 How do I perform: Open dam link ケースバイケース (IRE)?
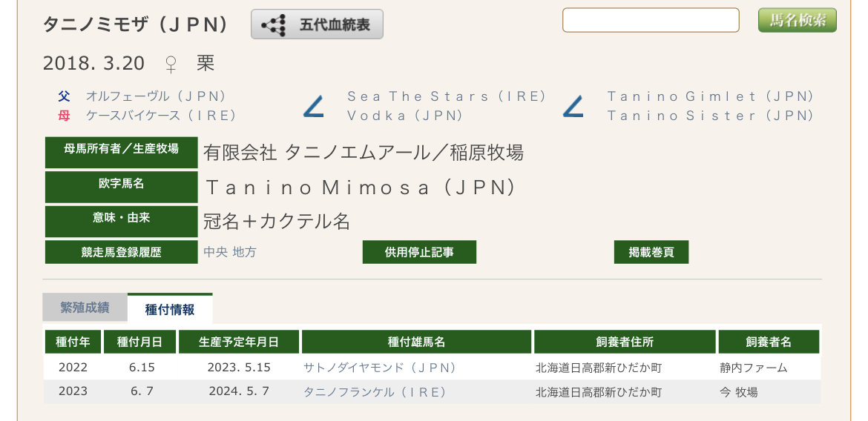pos(161,116)
